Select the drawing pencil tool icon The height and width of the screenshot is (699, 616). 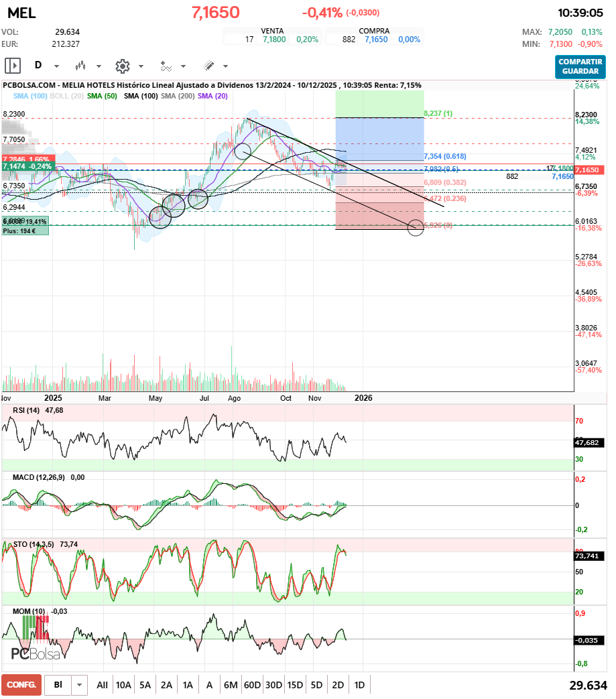point(208,66)
